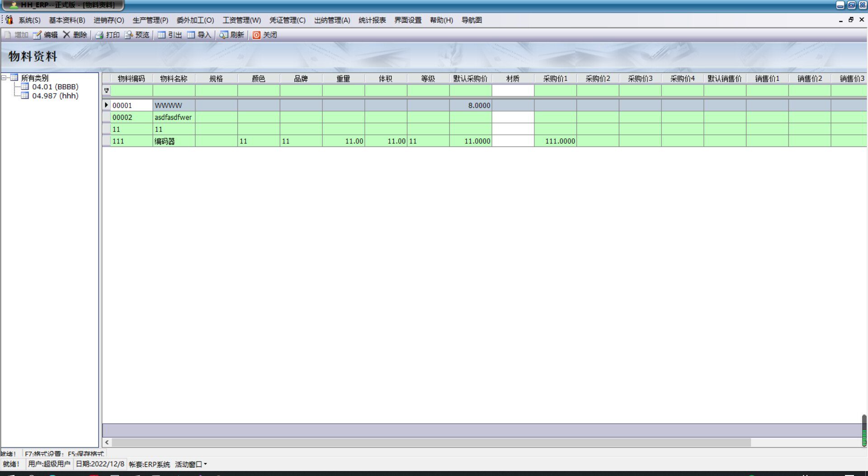This screenshot has height=476, width=868.
Task: Open the 帮助(H) menu
Action: tap(441, 20)
